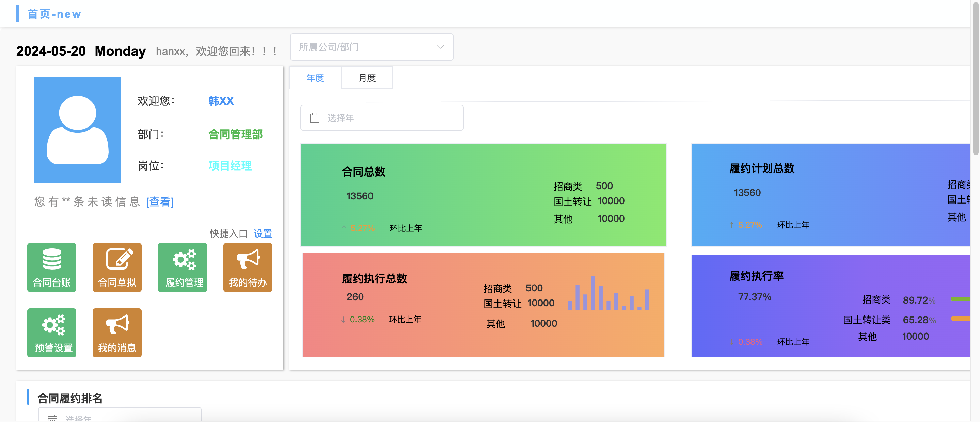The width and height of the screenshot is (980, 422).
Task: Click the 合同总数 card title
Action: tap(364, 172)
